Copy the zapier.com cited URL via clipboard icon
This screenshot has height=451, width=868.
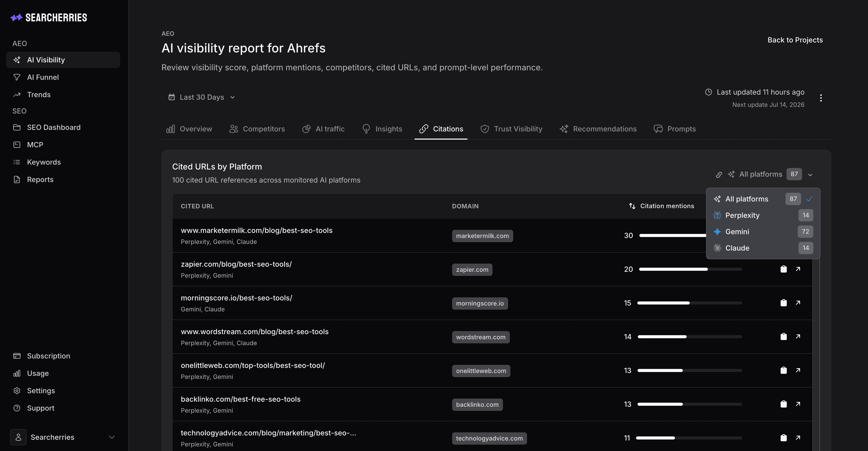click(x=783, y=269)
